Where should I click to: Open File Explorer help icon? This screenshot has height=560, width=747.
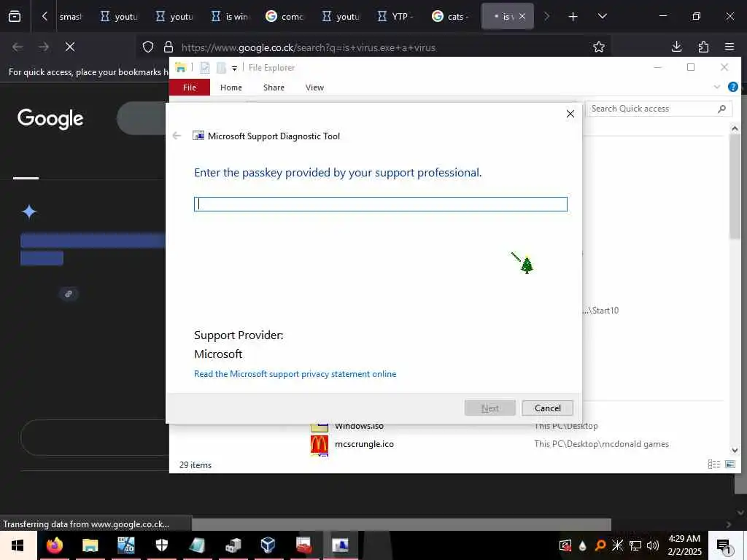pyautogui.click(x=733, y=87)
